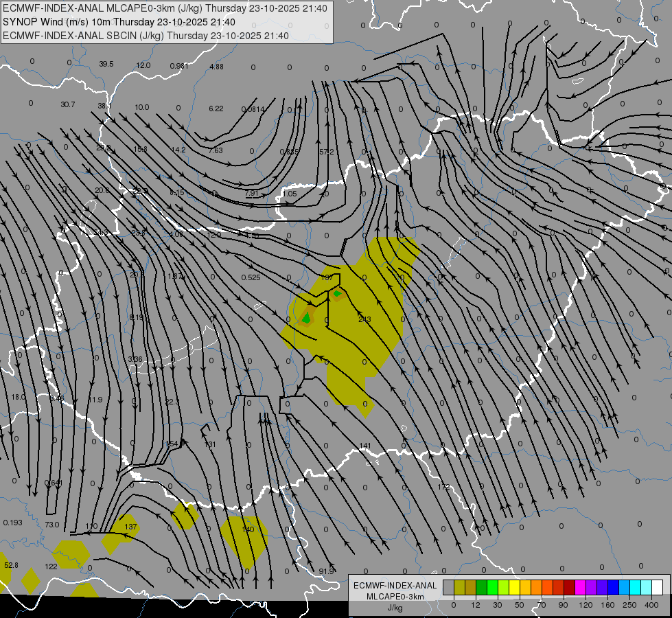Viewport: 672px width, 618px height.
Task: Click the gray swatch in the legend
Action: click(448, 587)
